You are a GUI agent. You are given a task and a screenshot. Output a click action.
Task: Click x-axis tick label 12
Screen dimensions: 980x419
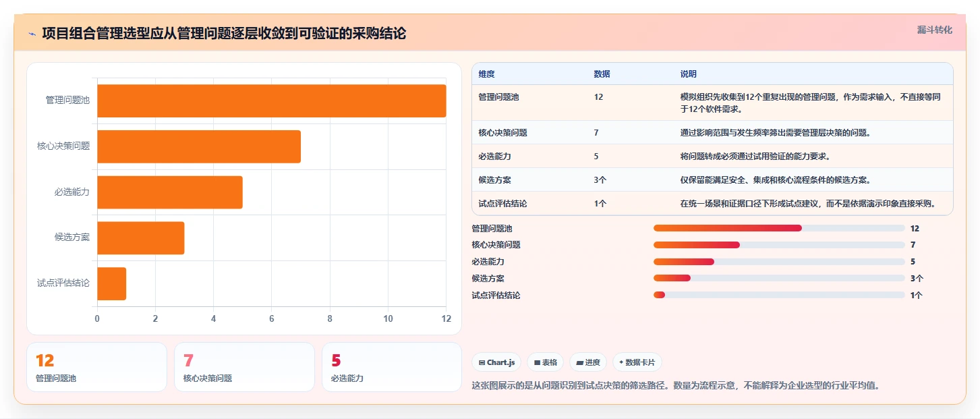pos(445,318)
